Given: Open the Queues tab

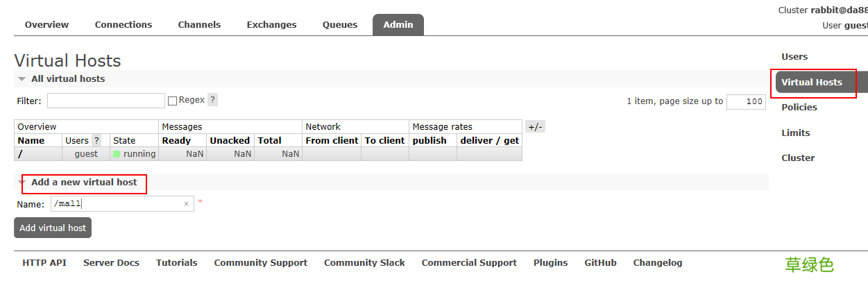Looking at the screenshot, I should 340,25.
